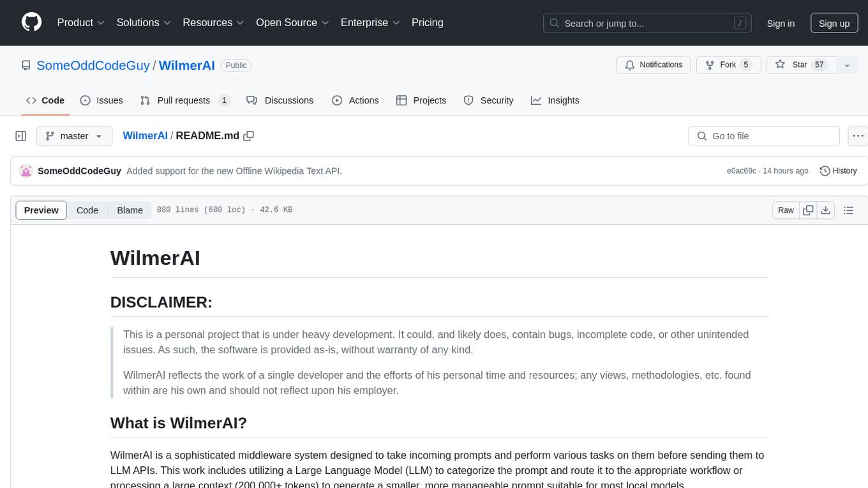Switch to the Security tab

pyautogui.click(x=489, y=100)
